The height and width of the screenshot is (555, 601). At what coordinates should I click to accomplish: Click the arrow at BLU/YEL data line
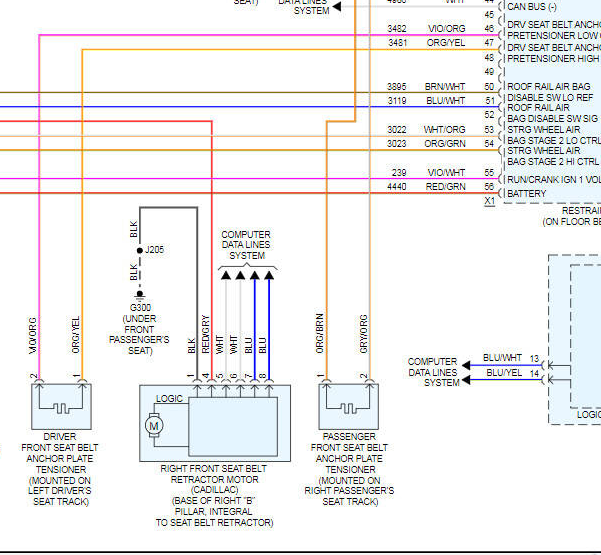point(466,380)
